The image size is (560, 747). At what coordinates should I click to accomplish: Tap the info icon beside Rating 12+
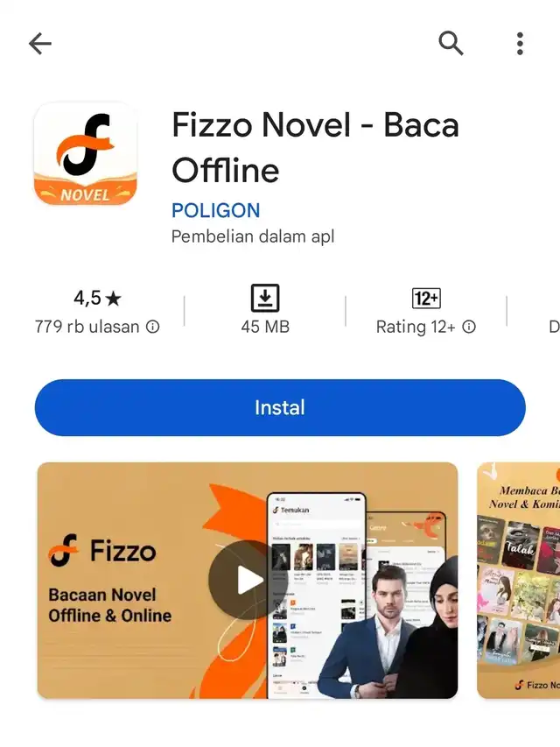[469, 327]
